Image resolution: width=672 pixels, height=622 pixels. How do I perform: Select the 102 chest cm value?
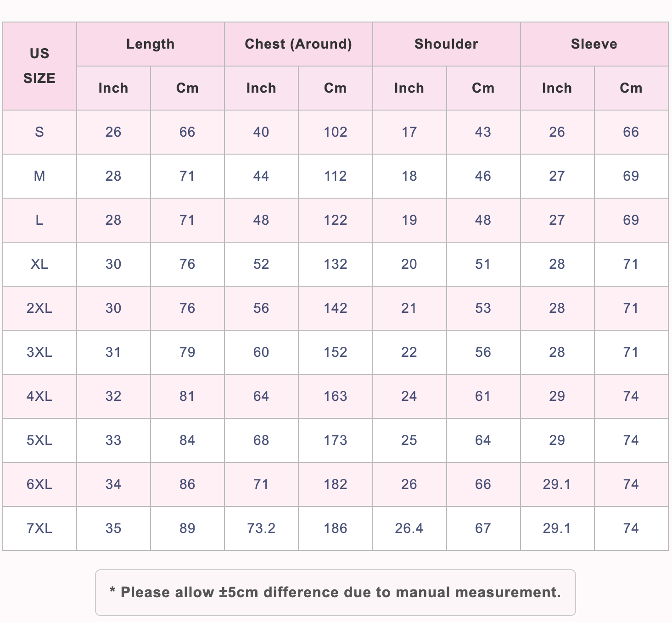[x=336, y=132]
